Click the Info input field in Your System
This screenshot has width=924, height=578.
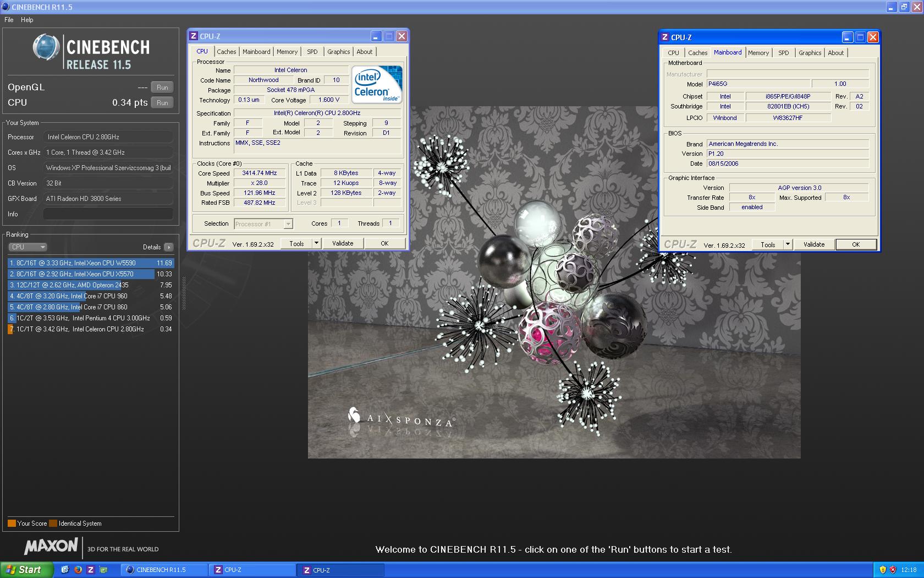[x=108, y=214]
